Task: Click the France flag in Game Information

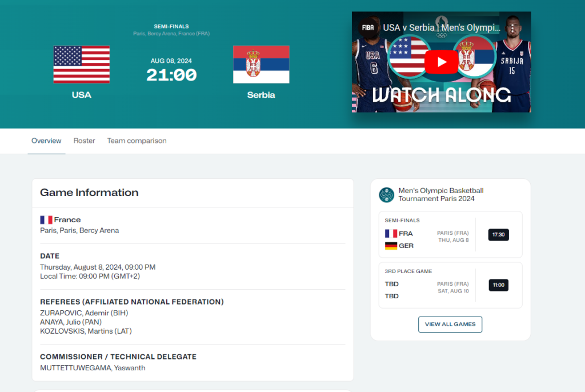Action: pos(46,220)
